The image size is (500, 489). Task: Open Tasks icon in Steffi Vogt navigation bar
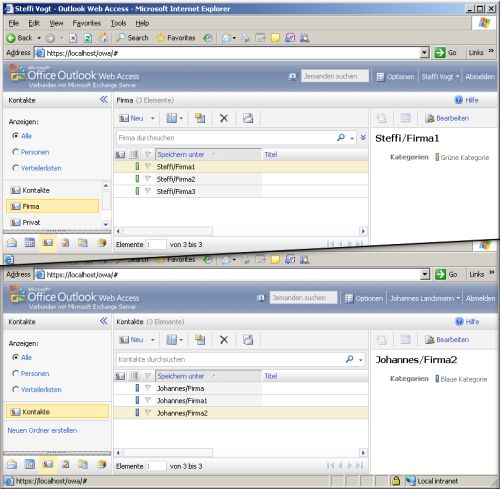(x=66, y=243)
